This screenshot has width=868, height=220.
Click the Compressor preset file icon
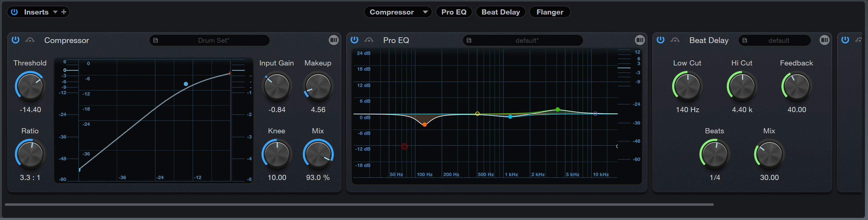click(x=156, y=40)
